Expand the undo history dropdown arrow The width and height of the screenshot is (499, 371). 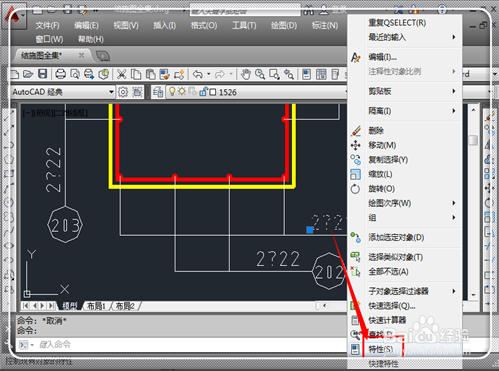(x=209, y=74)
